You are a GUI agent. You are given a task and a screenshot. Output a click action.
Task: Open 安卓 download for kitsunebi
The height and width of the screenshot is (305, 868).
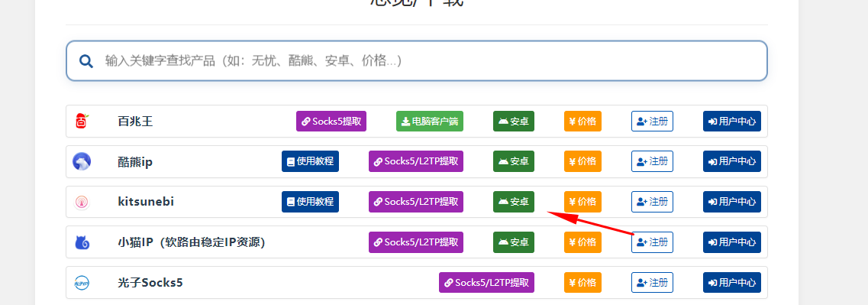[514, 202]
